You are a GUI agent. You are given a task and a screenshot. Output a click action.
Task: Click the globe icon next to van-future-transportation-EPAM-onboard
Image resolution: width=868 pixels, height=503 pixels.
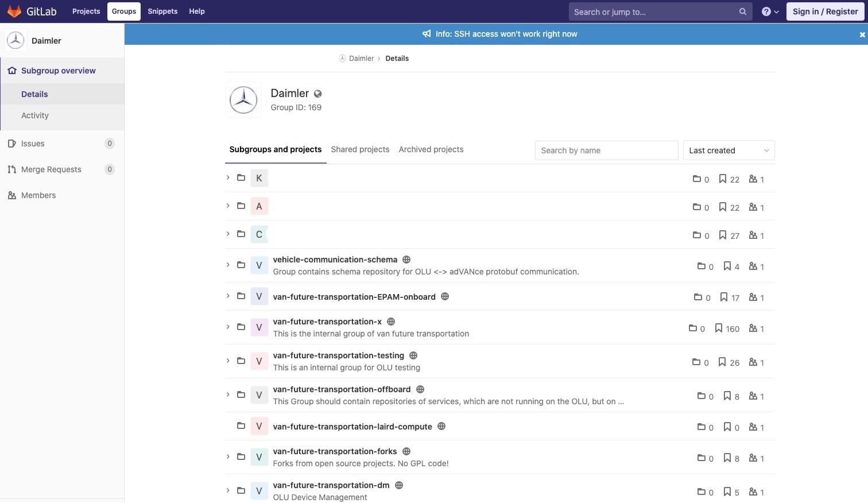pyautogui.click(x=445, y=297)
